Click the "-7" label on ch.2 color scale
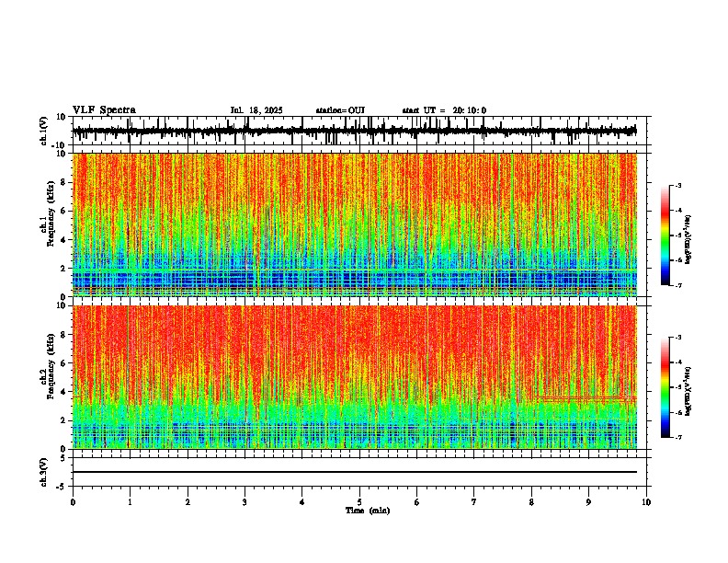 [x=677, y=437]
